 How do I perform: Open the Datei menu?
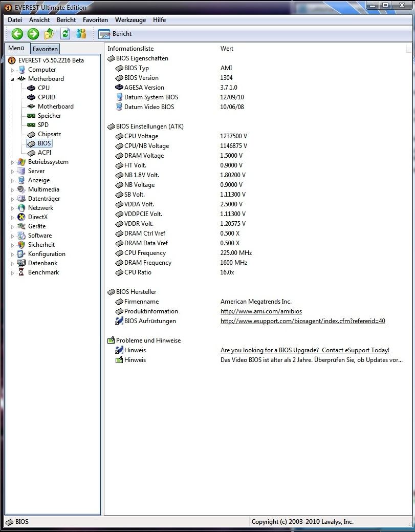(15, 20)
